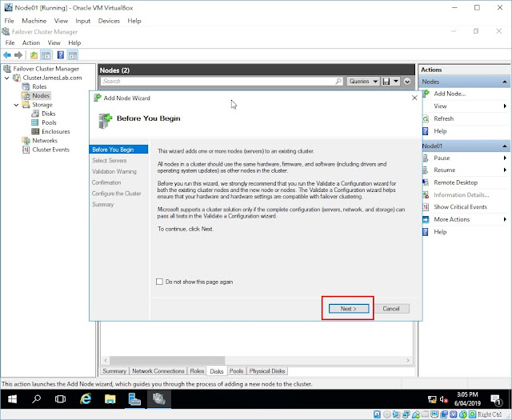Select the Failover Cluster Manager root node
The width and height of the screenshot is (512, 420).
pyautogui.click(x=46, y=69)
